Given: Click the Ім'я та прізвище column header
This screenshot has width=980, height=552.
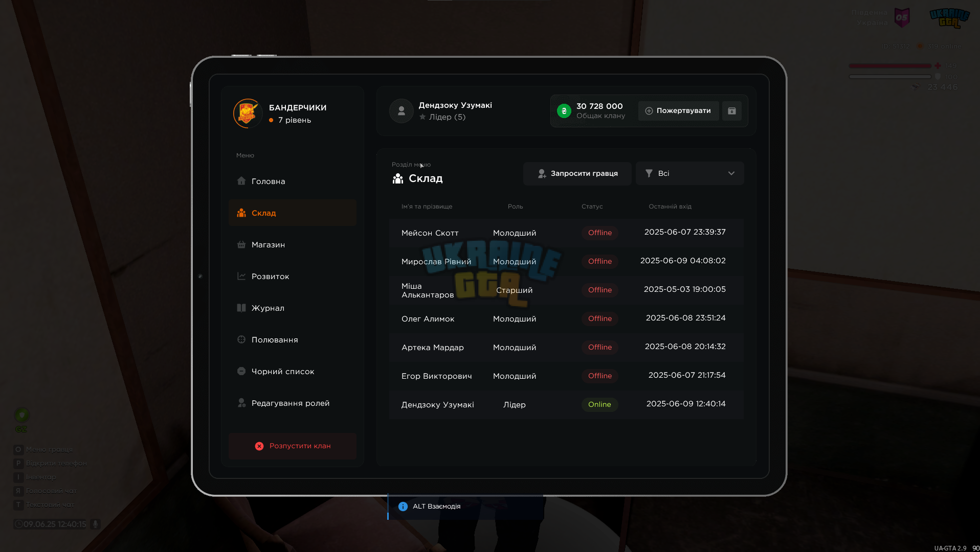Looking at the screenshot, I should tap(427, 206).
